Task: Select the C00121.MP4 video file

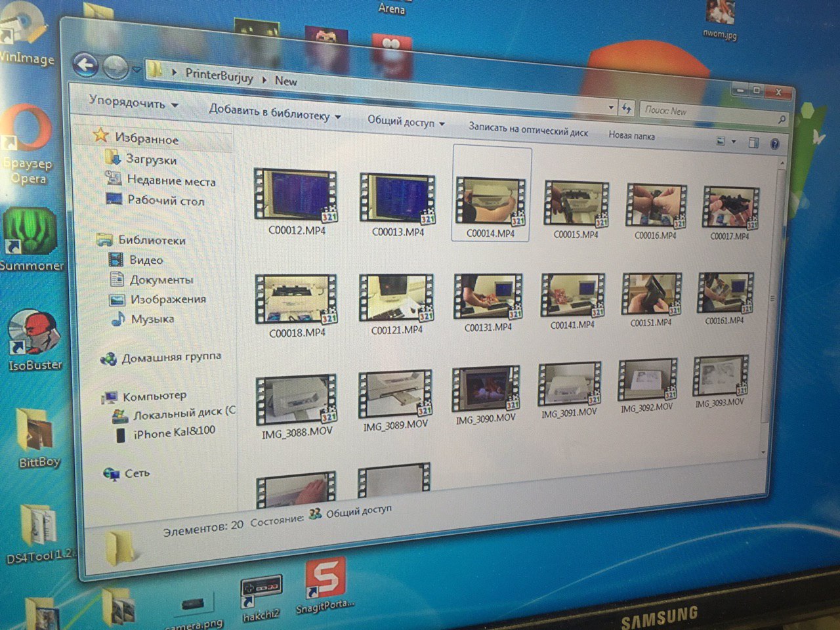Action: point(396,304)
